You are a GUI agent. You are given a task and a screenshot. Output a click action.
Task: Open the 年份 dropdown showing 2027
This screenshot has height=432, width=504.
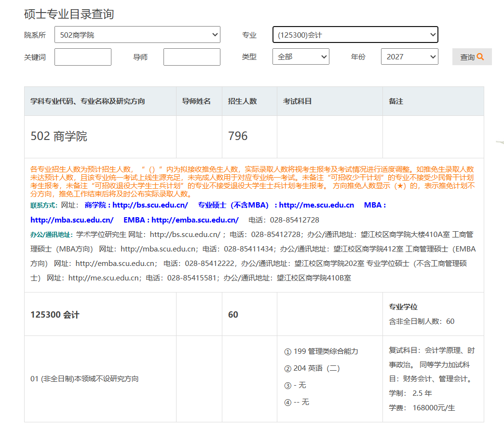(409, 56)
